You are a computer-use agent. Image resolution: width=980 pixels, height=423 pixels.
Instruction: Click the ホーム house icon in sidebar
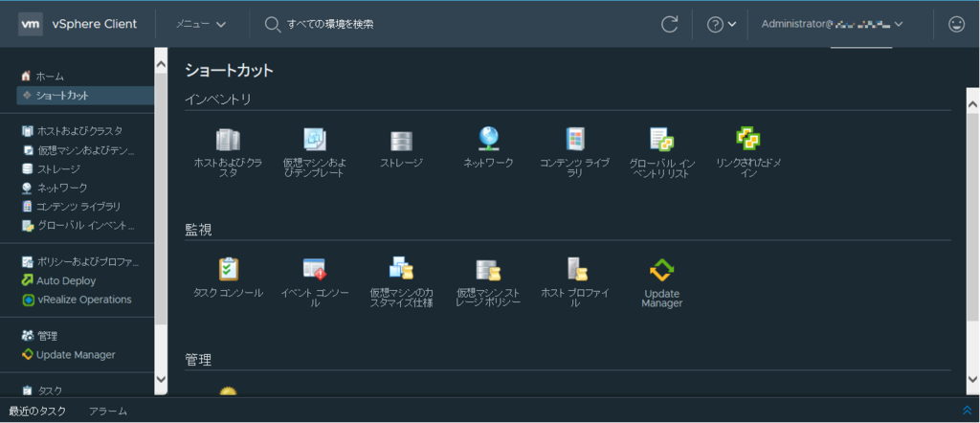[26, 77]
